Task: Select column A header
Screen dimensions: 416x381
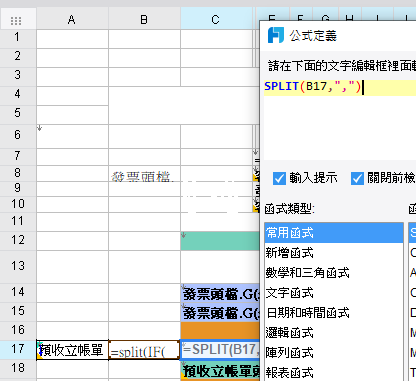Action: (72, 20)
